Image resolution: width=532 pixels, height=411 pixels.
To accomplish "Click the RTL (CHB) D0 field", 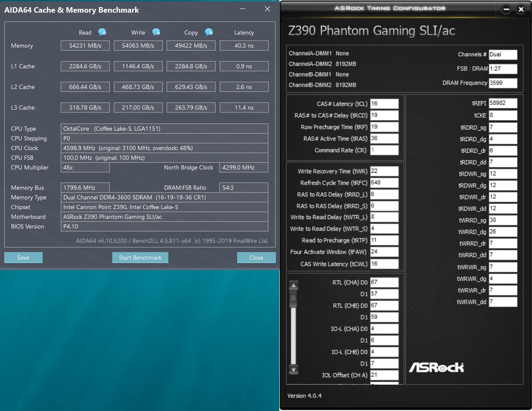I will pyautogui.click(x=384, y=306).
